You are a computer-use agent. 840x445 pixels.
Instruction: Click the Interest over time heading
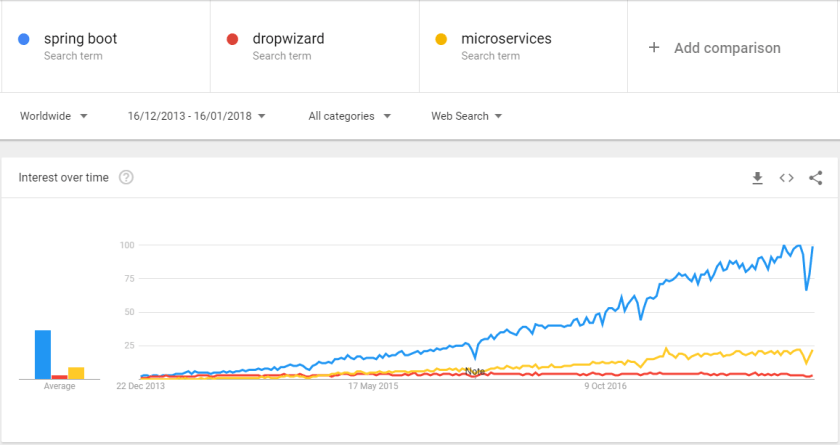[63, 178]
